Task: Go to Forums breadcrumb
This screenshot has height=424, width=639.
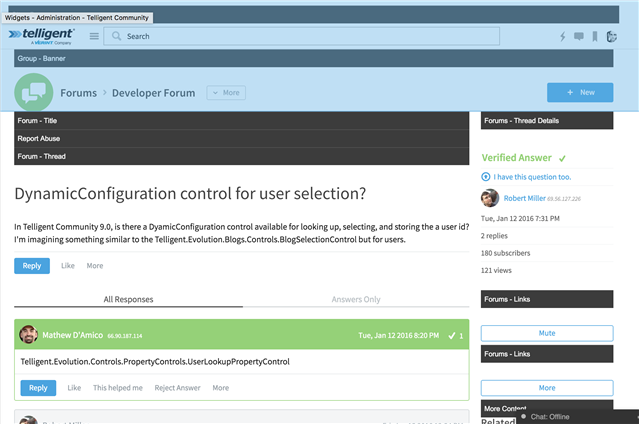Action: [79, 93]
